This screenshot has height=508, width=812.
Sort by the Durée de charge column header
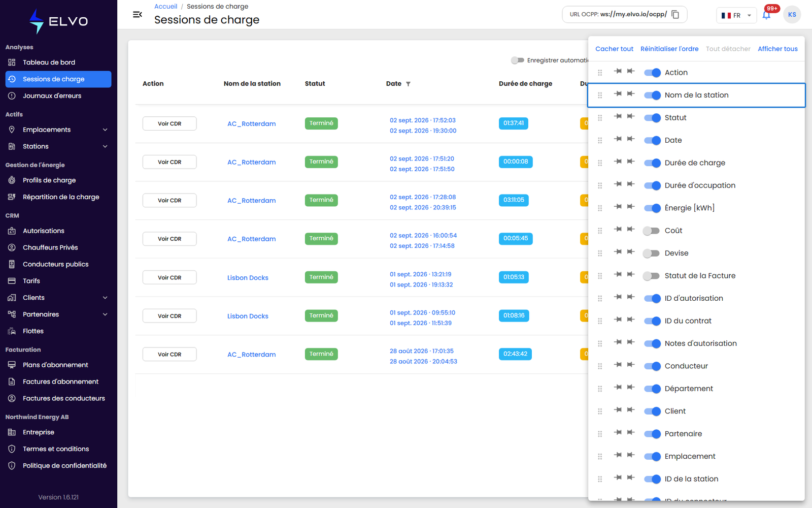point(525,84)
